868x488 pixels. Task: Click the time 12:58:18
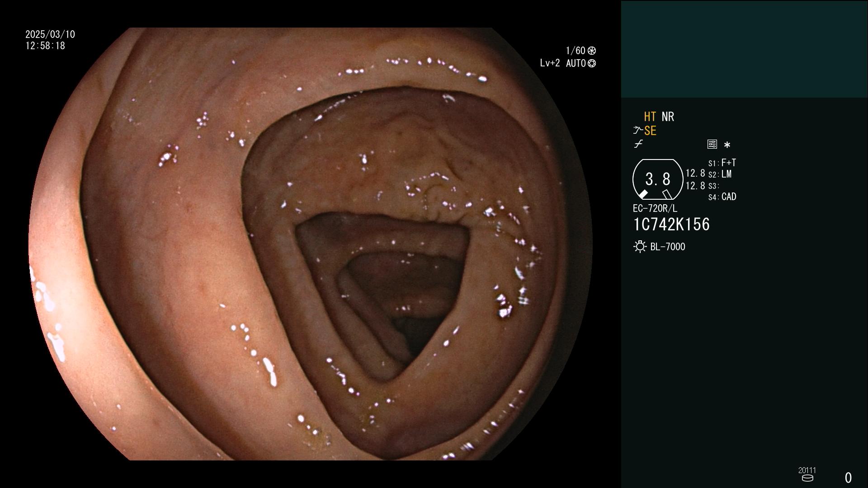(x=45, y=46)
